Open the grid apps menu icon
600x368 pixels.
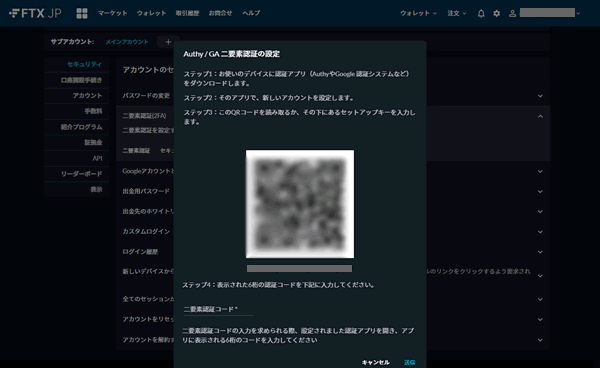tap(82, 13)
